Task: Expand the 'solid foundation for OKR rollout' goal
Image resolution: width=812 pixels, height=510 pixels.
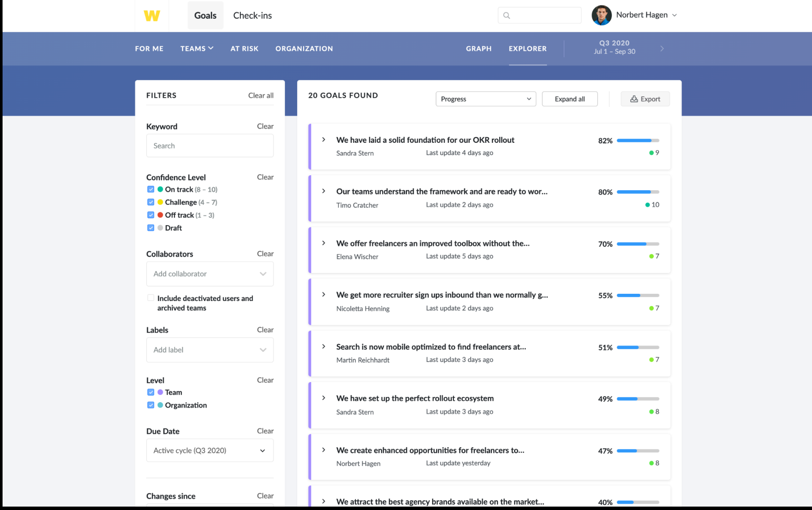Action: pyautogui.click(x=323, y=140)
